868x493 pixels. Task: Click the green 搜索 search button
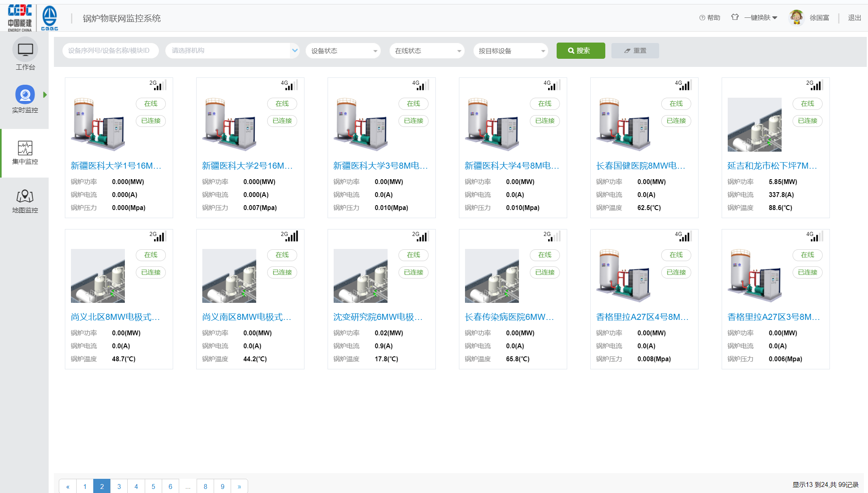581,51
